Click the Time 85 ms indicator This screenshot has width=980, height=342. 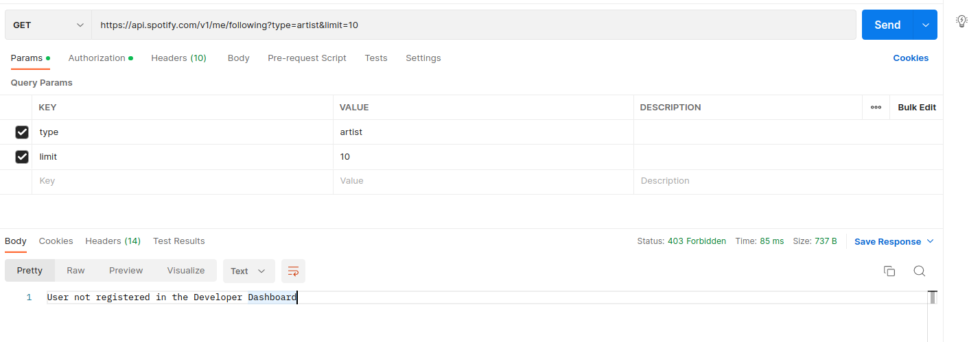pyautogui.click(x=759, y=241)
